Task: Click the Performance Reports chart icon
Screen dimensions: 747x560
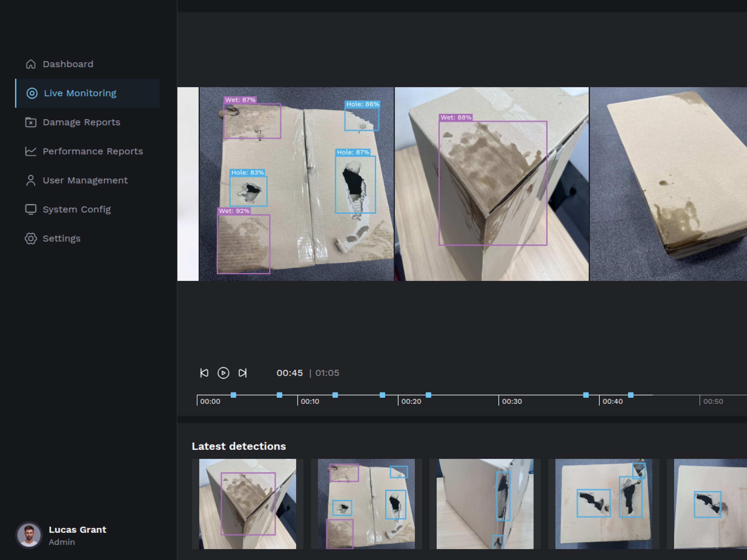Action: point(31,151)
